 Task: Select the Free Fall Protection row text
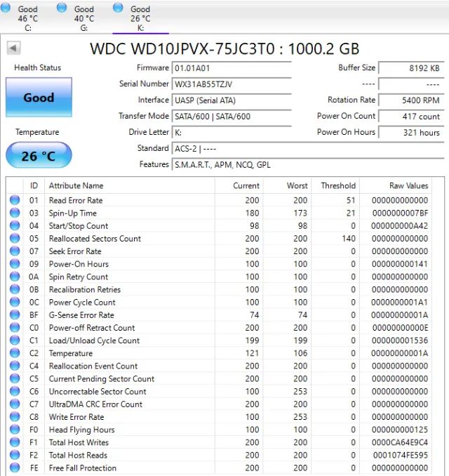[83, 468]
